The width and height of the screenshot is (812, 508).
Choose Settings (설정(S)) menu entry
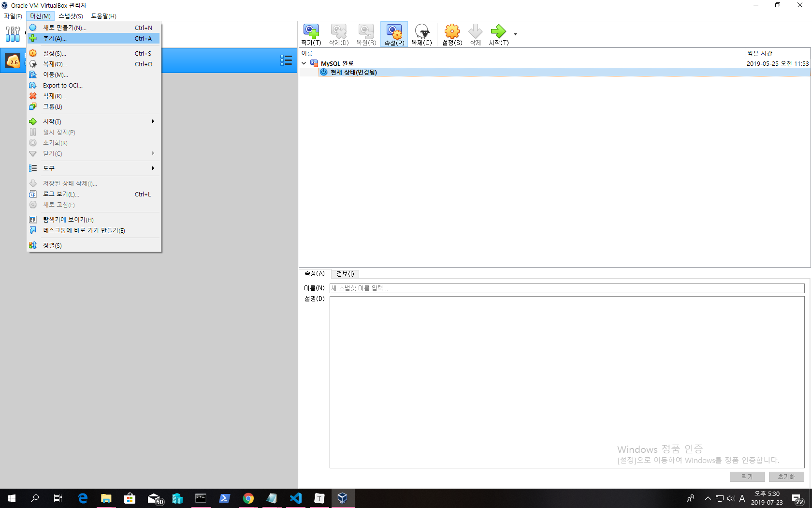point(94,53)
